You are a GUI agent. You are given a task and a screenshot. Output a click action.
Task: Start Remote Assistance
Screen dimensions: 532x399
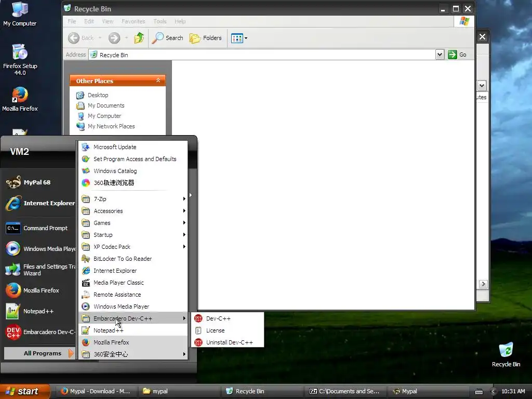[133, 295]
